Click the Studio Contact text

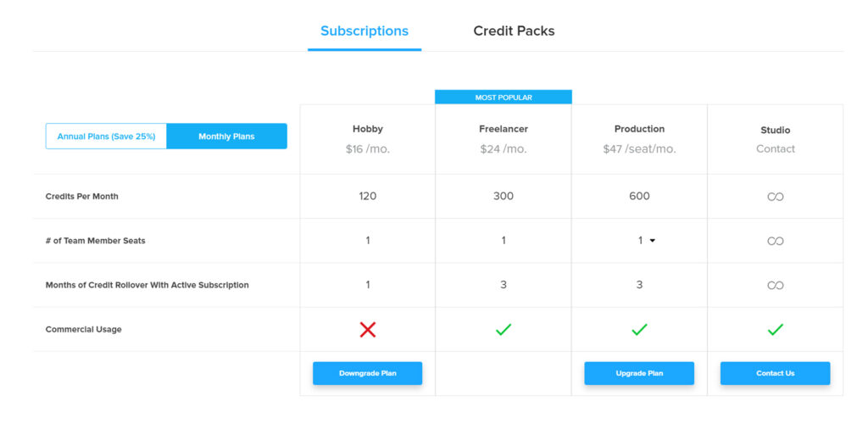coord(775,148)
